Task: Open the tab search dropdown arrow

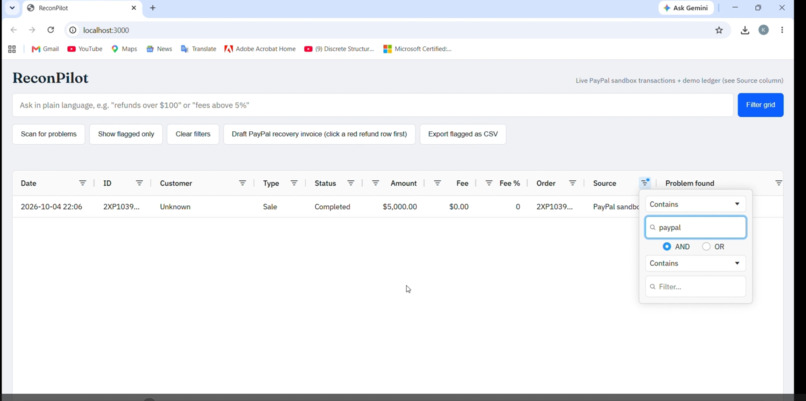Action: [12, 8]
